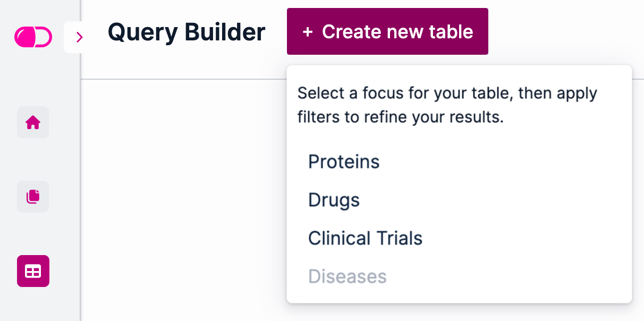
Task: Select Proteins as the table focus
Action: point(344,162)
